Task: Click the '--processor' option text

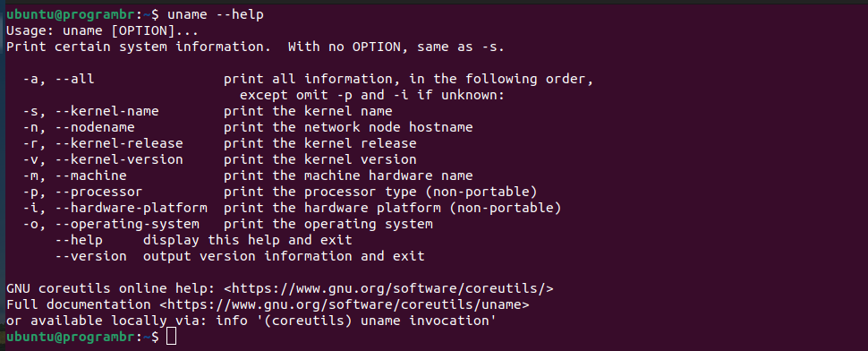Action: pyautogui.click(x=98, y=192)
